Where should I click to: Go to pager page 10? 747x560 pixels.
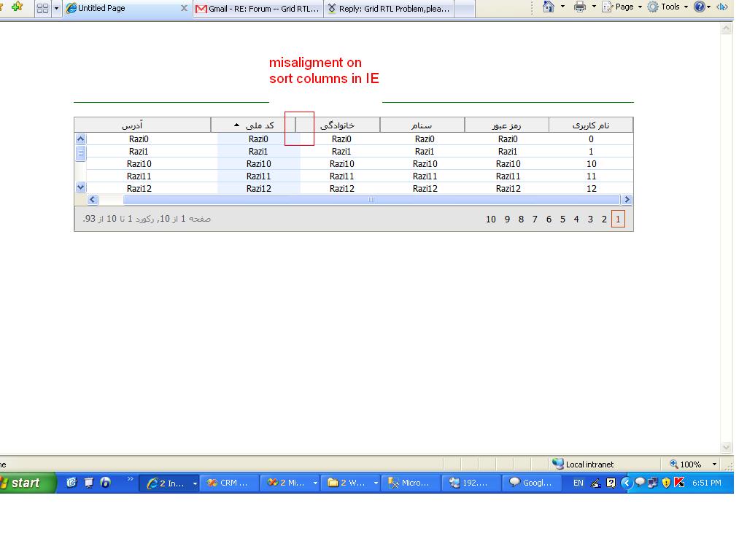(x=491, y=219)
